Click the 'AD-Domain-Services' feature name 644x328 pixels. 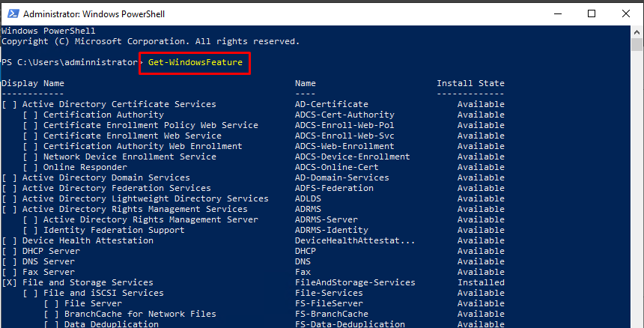click(x=342, y=177)
